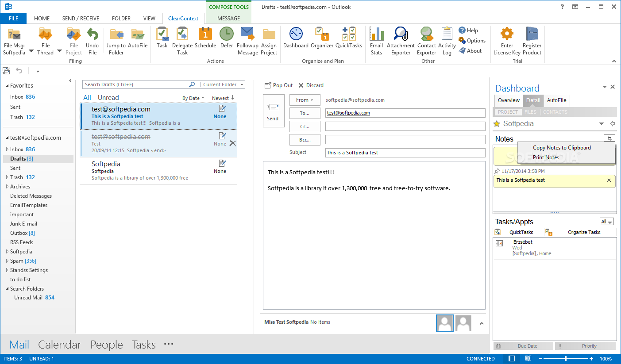Click the search magnifier in Search Drafts

click(192, 84)
